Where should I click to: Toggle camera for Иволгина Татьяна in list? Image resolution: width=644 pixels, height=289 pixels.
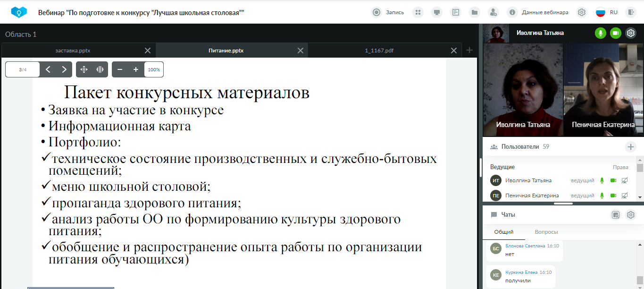coord(613,180)
